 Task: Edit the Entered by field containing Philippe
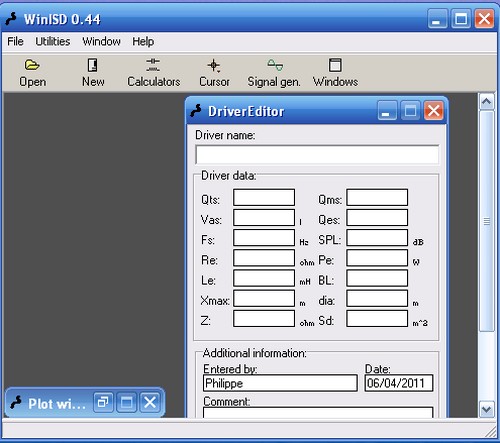pyautogui.click(x=280, y=383)
